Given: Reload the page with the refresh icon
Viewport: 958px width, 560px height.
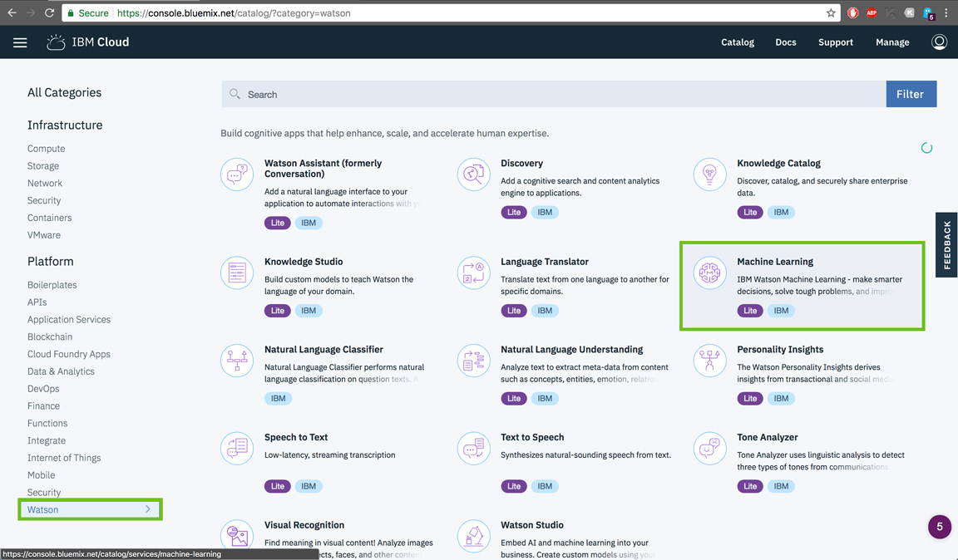Looking at the screenshot, I should coord(50,12).
